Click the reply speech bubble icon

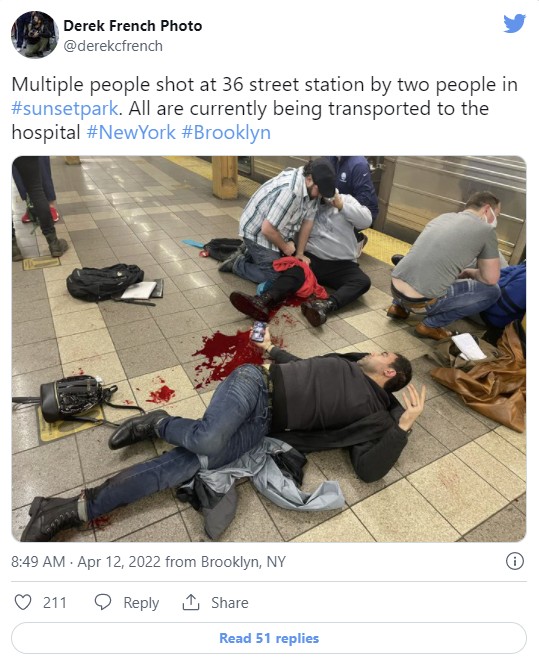[103, 602]
